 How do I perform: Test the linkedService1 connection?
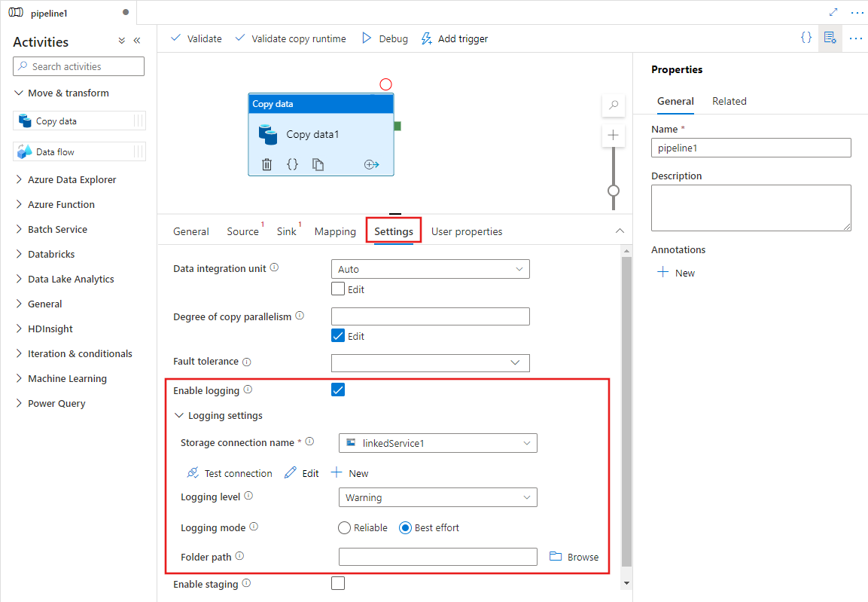click(x=230, y=473)
